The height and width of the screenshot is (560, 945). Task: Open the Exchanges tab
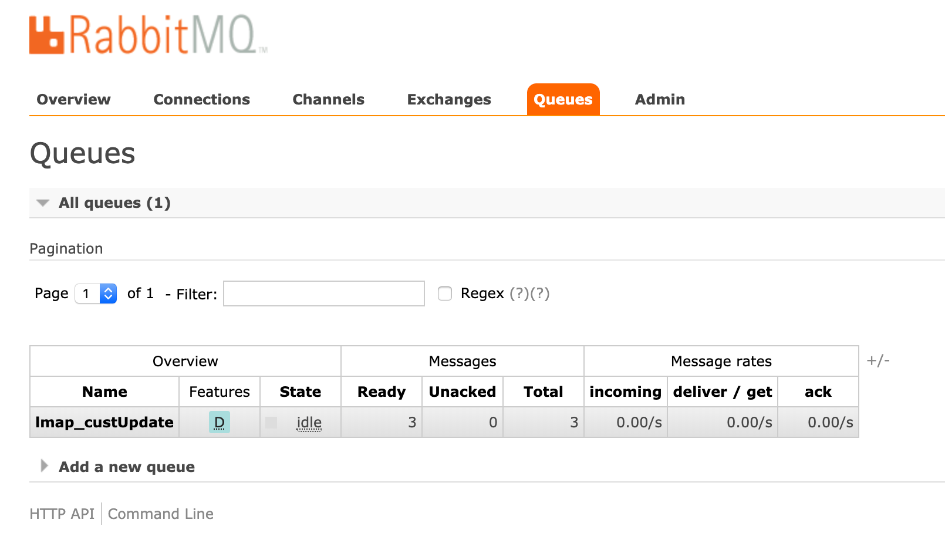(449, 100)
